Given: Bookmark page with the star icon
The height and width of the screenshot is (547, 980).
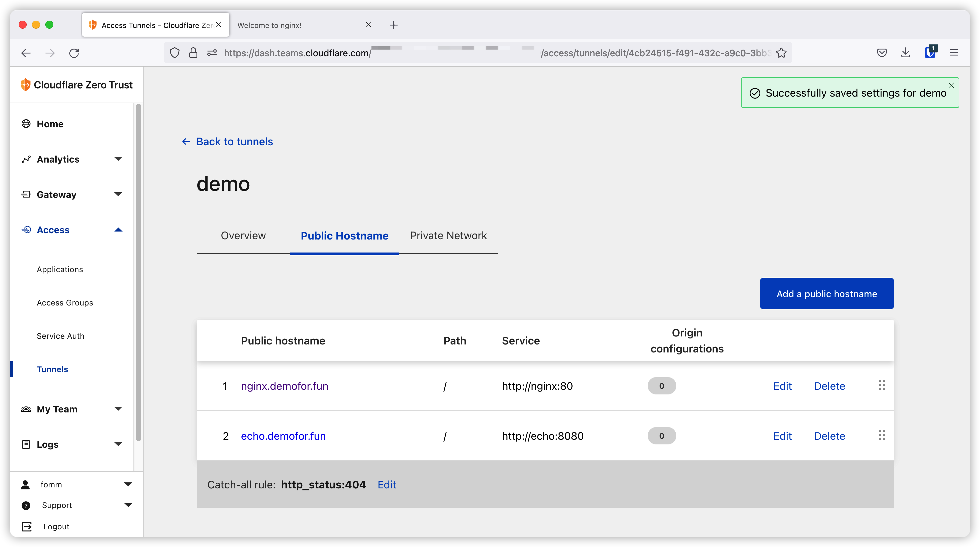Looking at the screenshot, I should (781, 53).
